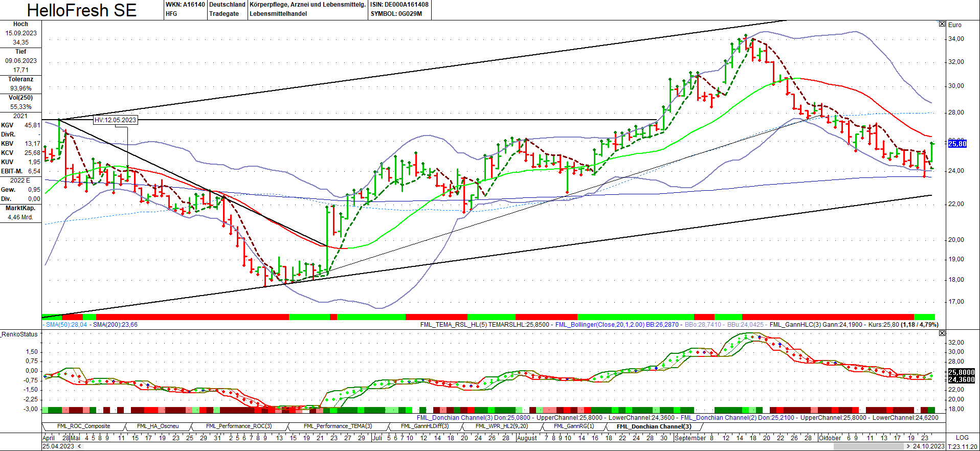The height and width of the screenshot is (451, 980).
Task: Click the ISIN: DE000A161408 field
Action: point(399,5)
